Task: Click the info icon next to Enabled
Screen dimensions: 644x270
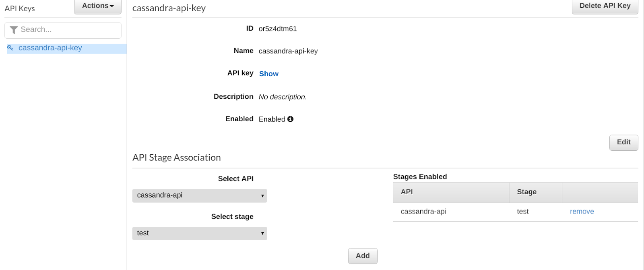Action: pos(290,119)
